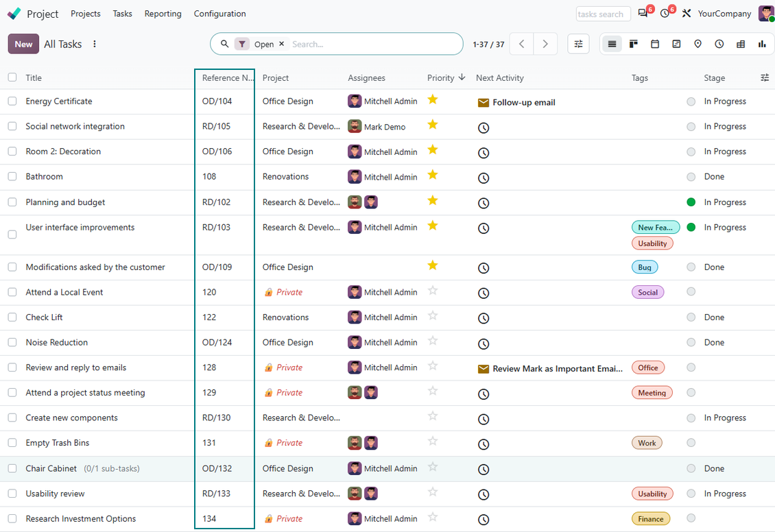Star the Usability review task
Image resolution: width=775 pixels, height=532 pixels.
tap(433, 492)
